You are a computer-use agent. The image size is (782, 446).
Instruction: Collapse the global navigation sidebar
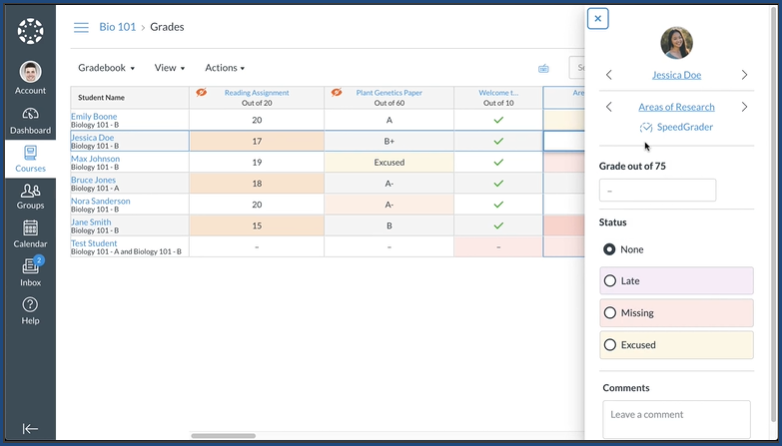tap(30, 429)
